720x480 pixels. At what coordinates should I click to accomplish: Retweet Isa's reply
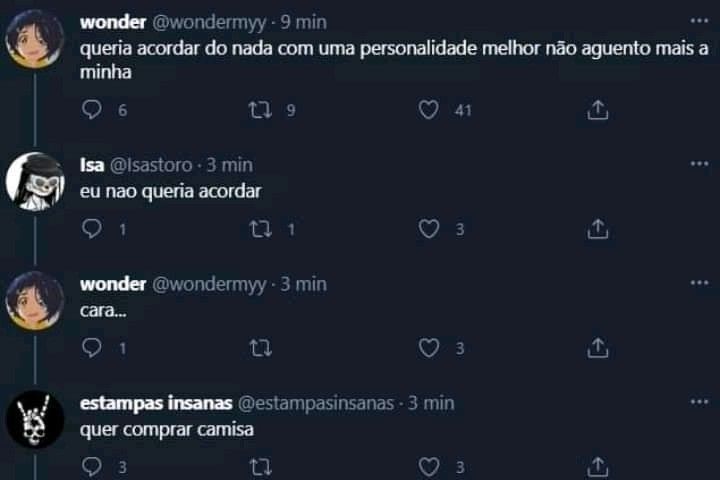point(261,229)
